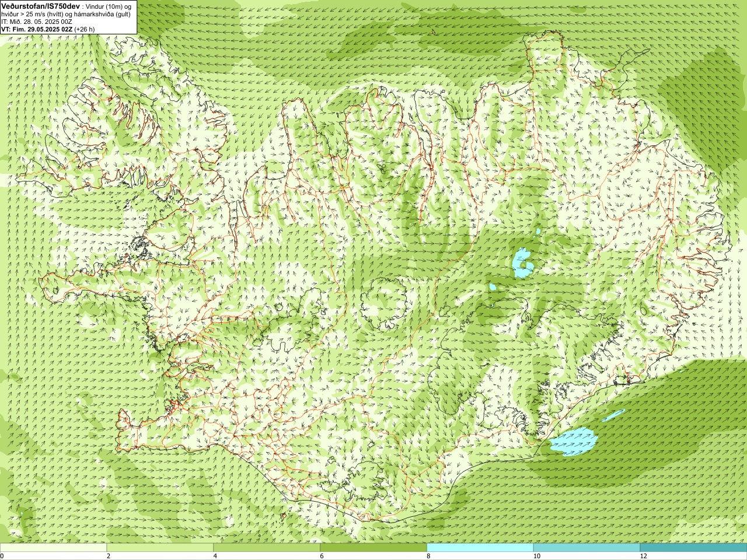747x560 pixels.
Task: Click the Veðurstofan/IS750dev title text
Action: (41, 5)
